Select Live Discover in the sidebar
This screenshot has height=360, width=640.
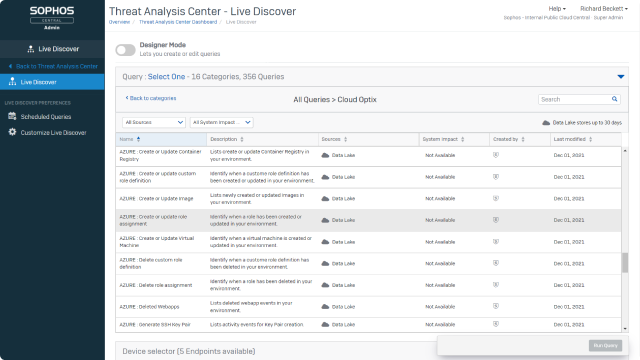(52, 82)
